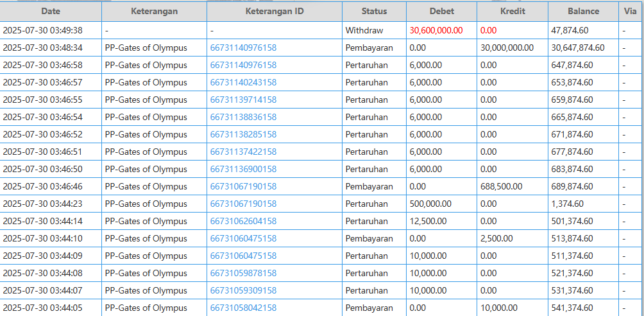The height and width of the screenshot is (316, 644).
Task: Open transaction ID 66731138836158
Action: point(243,117)
